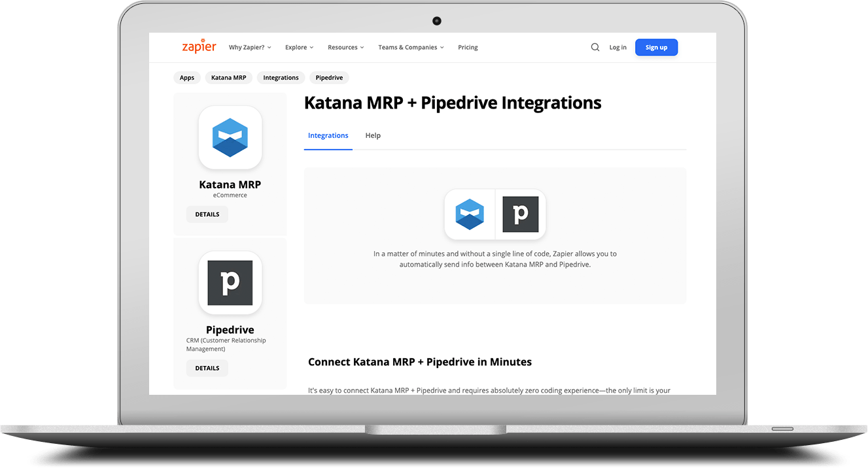Click the Sign up button
This screenshot has height=468, width=868.
656,47
